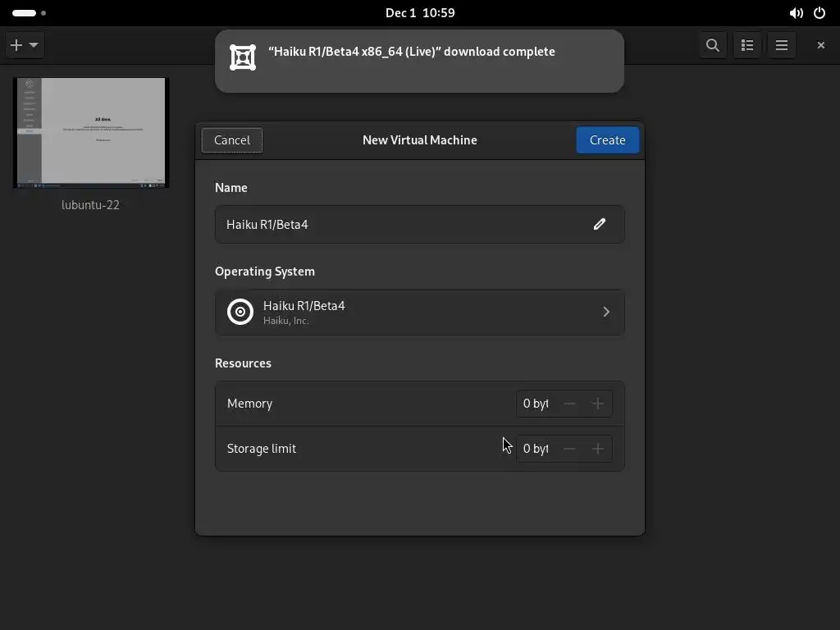Open the search icon in header bar
The width and height of the screenshot is (840, 630).
tap(713, 45)
